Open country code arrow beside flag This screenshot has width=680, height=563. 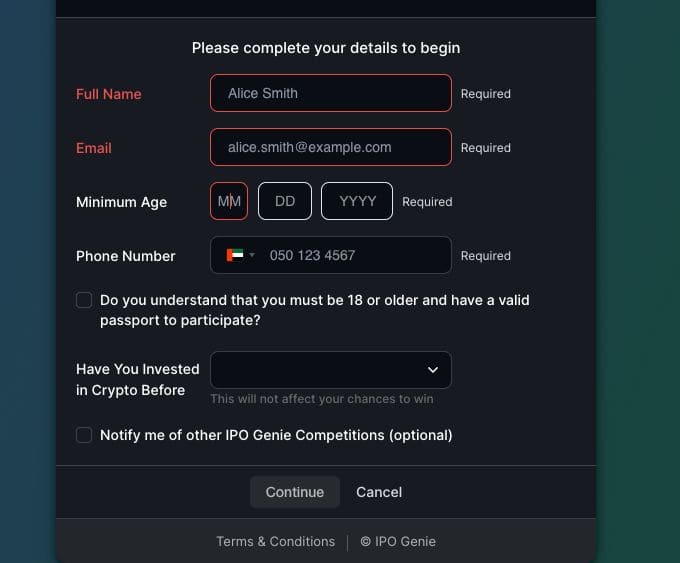[252, 255]
